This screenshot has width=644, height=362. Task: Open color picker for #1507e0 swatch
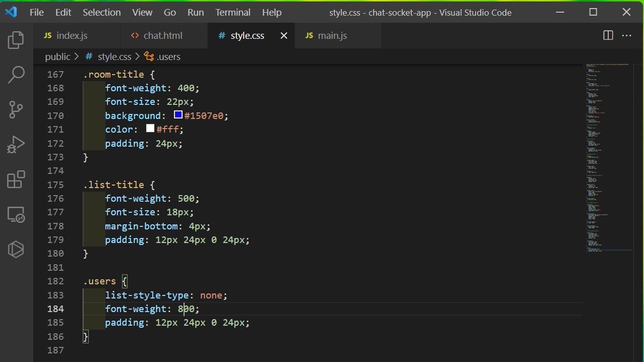pos(178,115)
